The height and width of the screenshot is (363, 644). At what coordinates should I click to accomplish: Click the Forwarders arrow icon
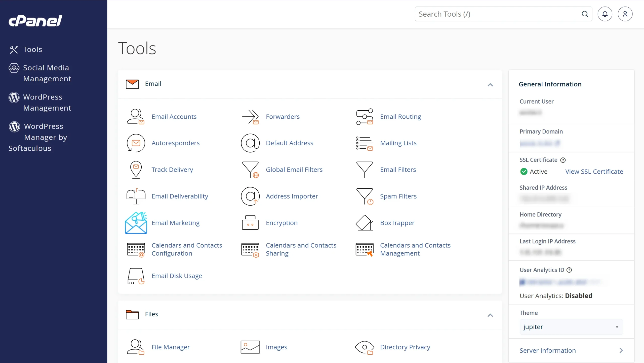coord(250,117)
